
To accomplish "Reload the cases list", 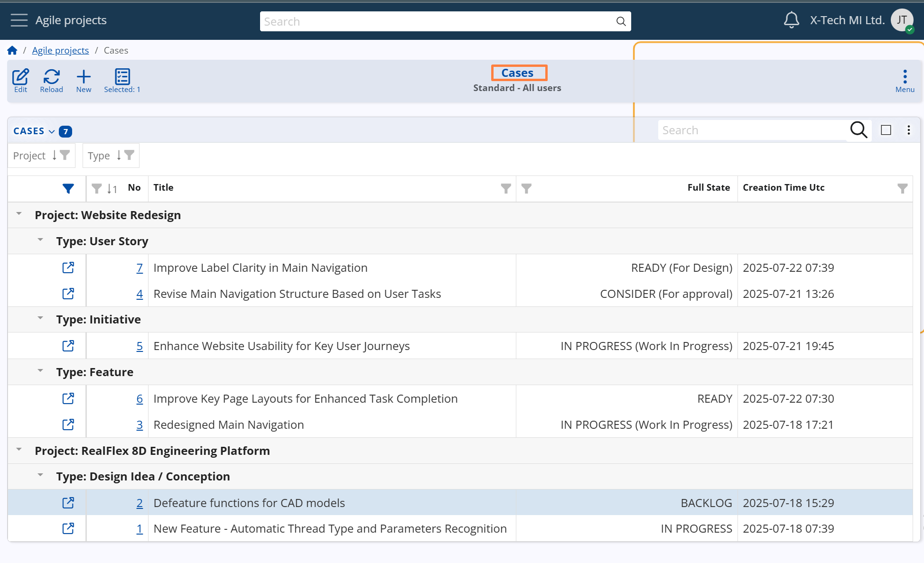I will click(51, 77).
